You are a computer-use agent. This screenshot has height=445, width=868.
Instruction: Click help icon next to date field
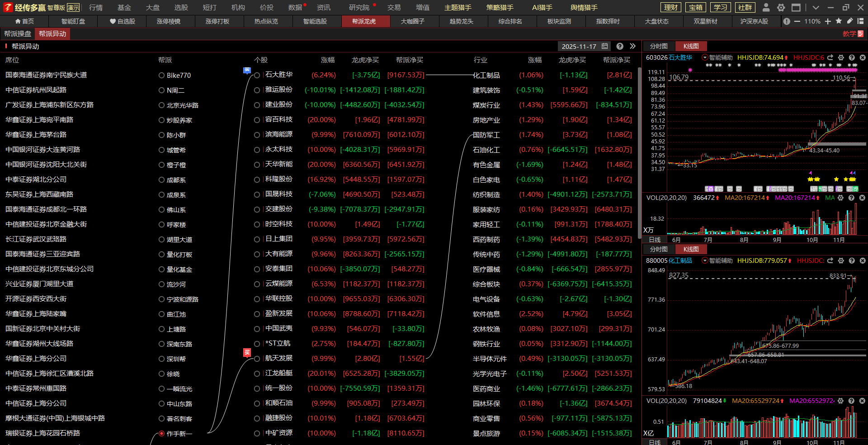coord(620,46)
